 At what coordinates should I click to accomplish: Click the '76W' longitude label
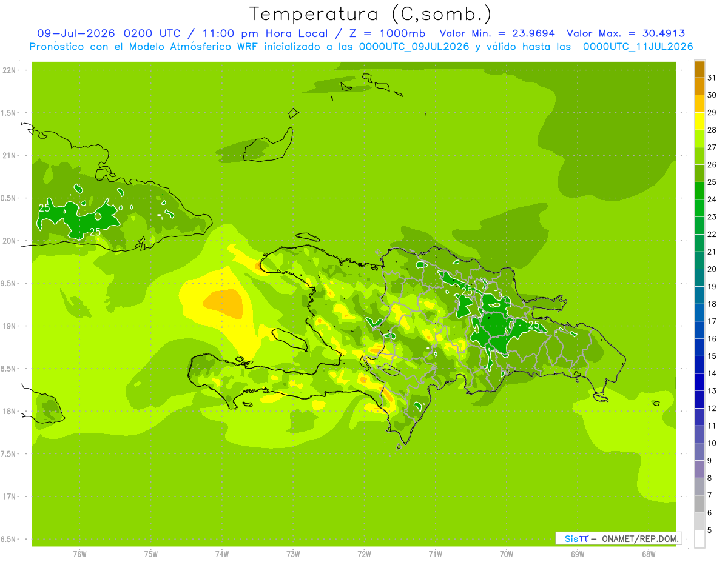79,554
